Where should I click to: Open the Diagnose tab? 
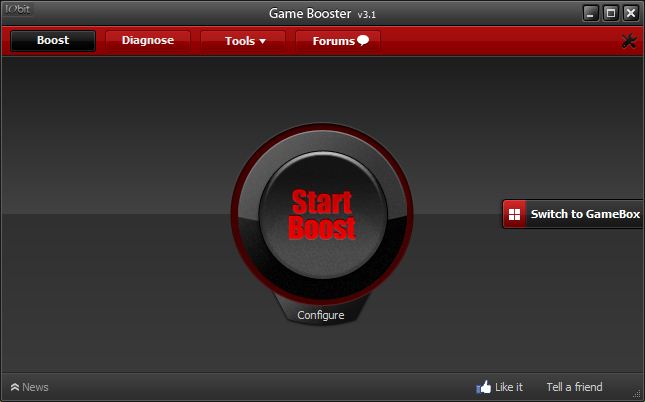[148, 41]
